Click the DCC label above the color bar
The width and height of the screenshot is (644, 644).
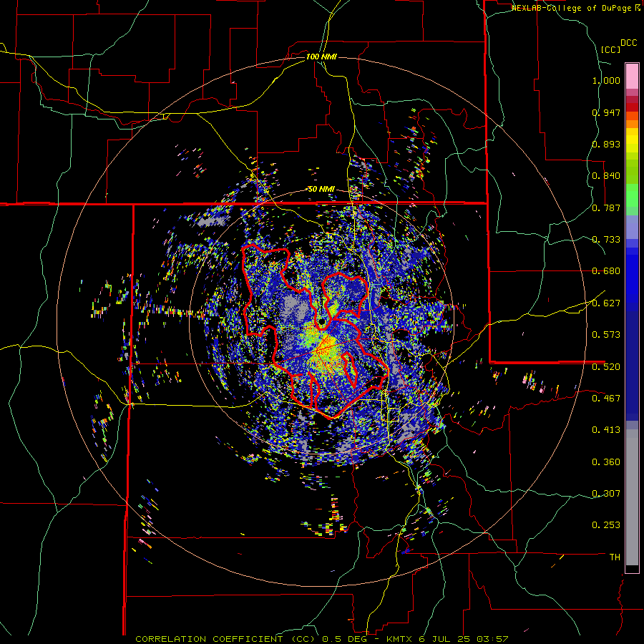[x=628, y=43]
